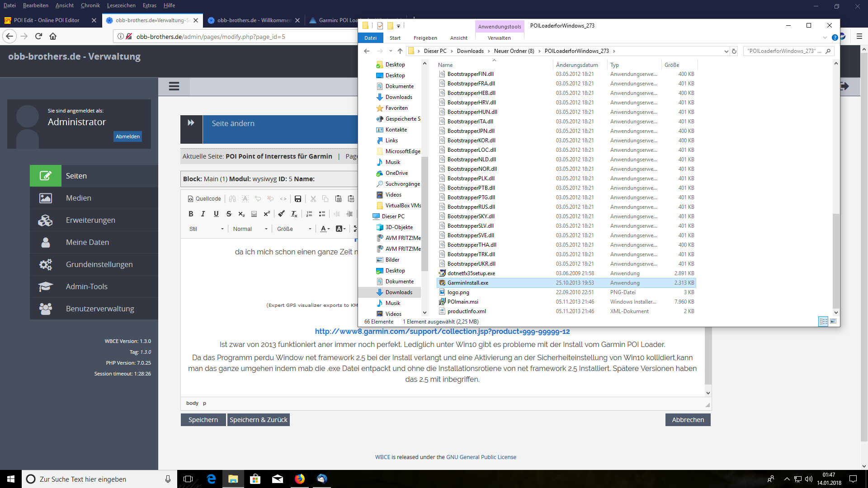
Task: Open the Lesezeichen menu in Firefox
Action: (121, 5)
